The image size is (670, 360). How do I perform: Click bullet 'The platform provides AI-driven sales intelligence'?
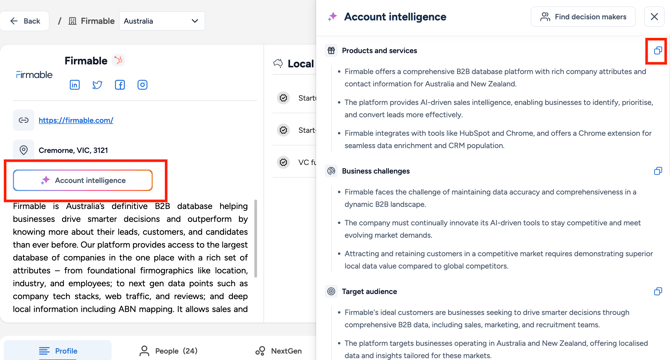[x=499, y=108]
